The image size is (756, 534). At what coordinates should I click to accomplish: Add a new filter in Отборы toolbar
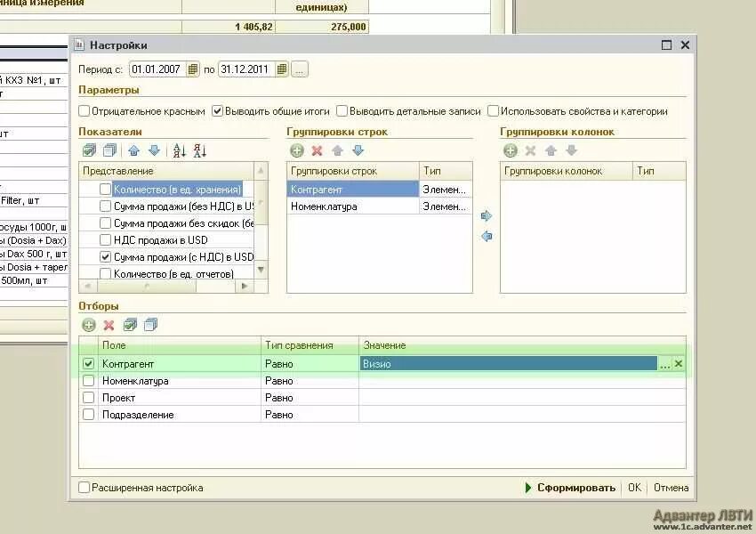pyautogui.click(x=89, y=325)
